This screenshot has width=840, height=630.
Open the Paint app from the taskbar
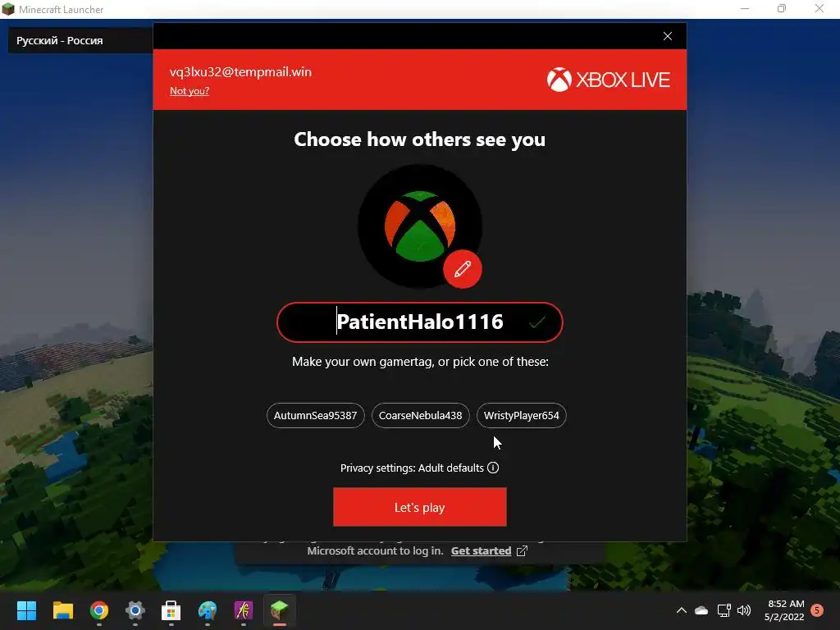point(208,610)
